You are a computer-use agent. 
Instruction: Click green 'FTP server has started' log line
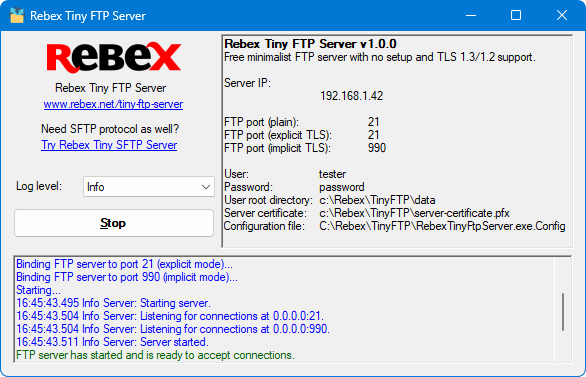[x=155, y=355]
